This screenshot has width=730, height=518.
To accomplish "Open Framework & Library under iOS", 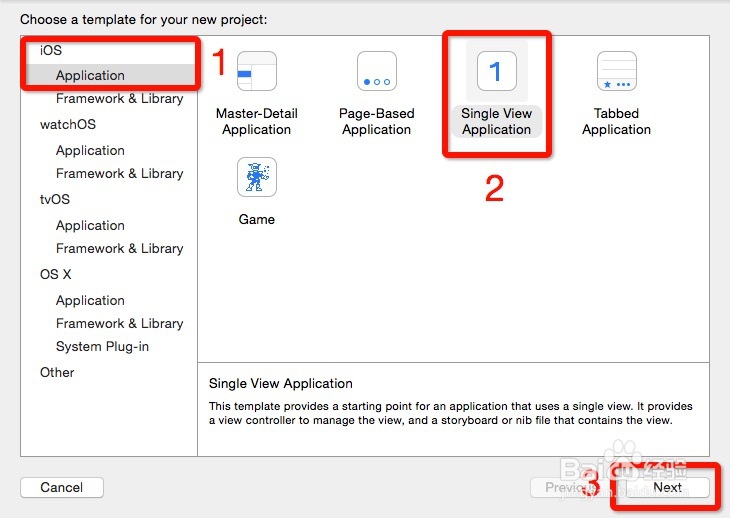I will [119, 99].
